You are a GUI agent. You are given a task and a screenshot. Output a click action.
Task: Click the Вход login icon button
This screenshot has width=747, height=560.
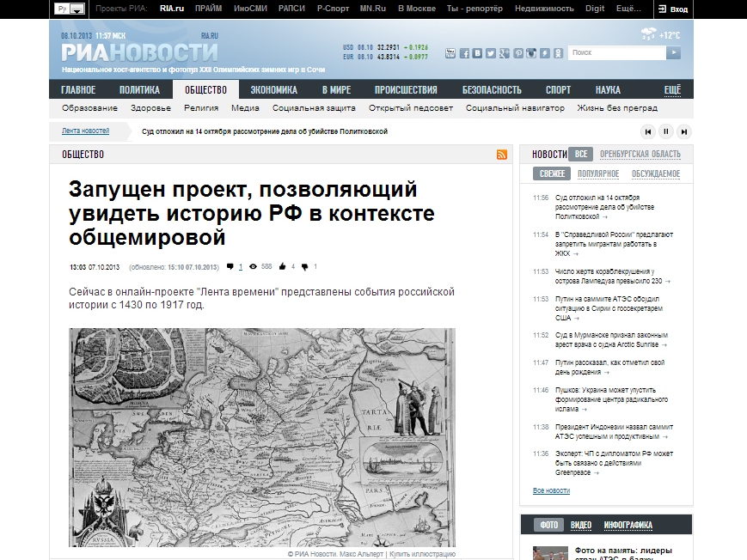pyautogui.click(x=673, y=9)
